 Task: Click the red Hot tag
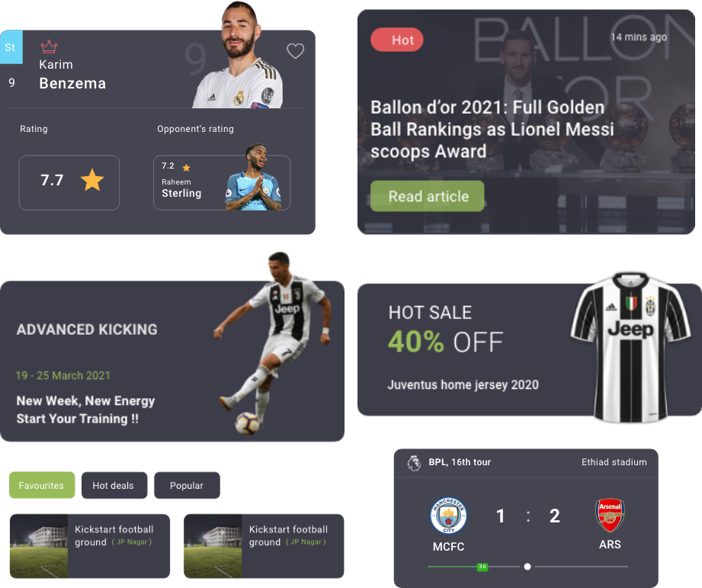pos(397,40)
